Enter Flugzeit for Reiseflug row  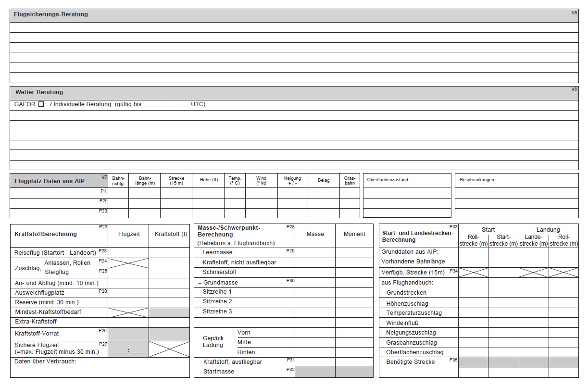coord(129,253)
